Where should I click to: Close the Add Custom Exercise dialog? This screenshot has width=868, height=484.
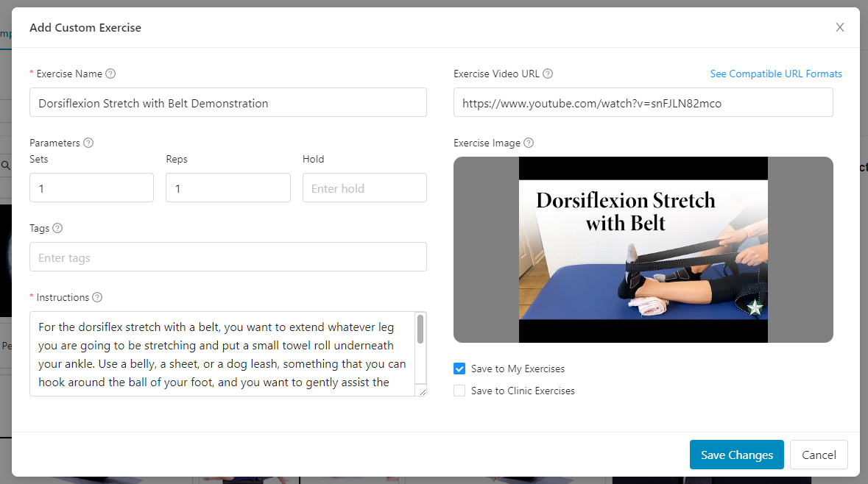pos(839,27)
